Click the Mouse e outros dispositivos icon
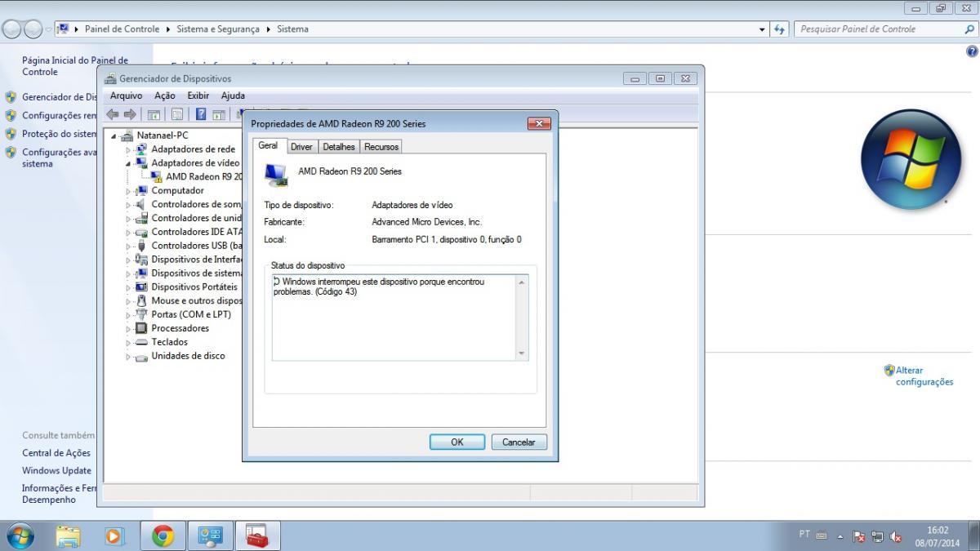Image resolution: width=980 pixels, height=551 pixels. pos(141,300)
